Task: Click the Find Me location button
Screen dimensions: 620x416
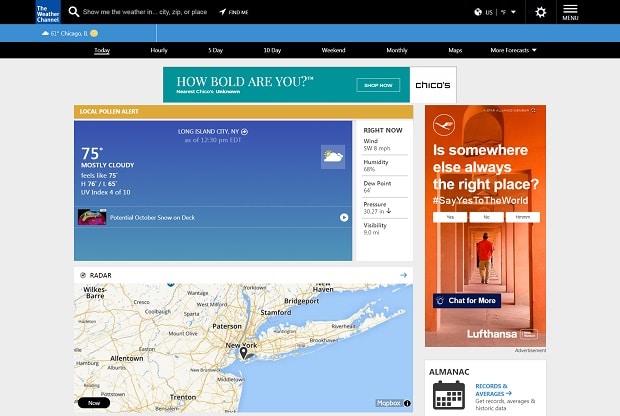Action: click(234, 12)
